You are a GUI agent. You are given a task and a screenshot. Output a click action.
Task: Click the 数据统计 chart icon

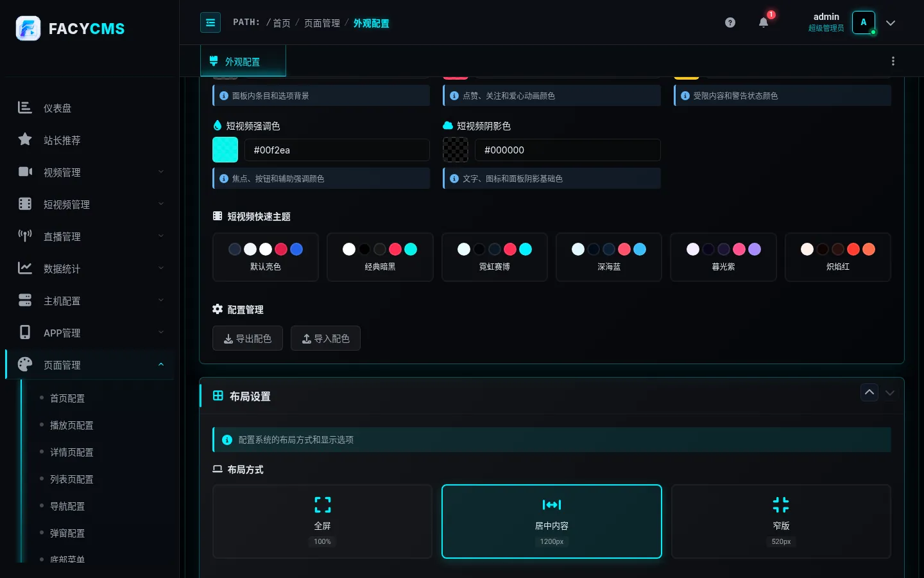pos(25,268)
